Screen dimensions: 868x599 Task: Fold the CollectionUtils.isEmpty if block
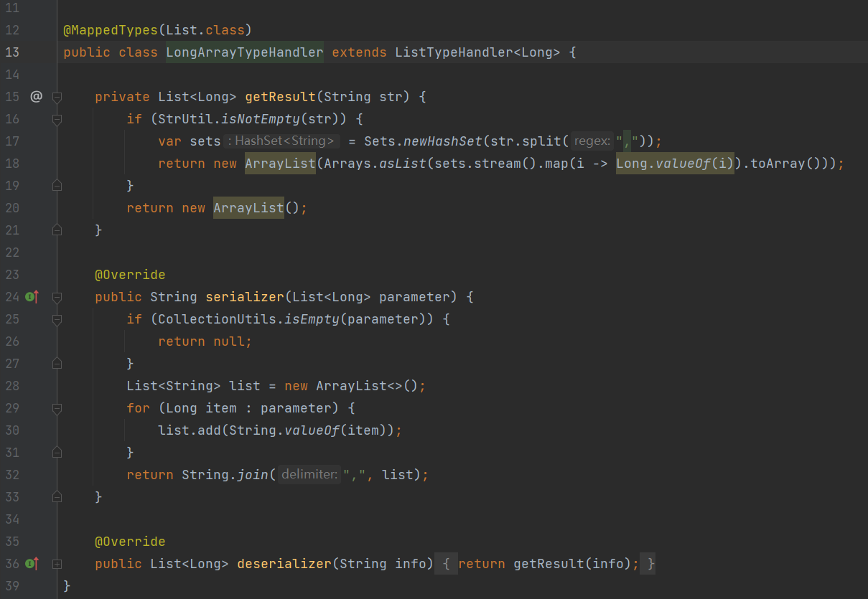[x=57, y=319]
